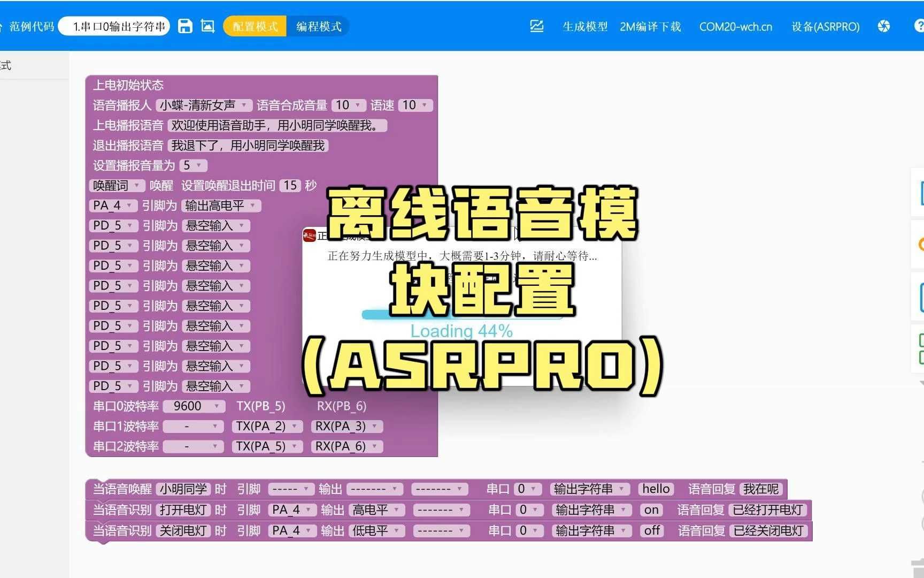Open the help question mark icon
The width and height of the screenshot is (924, 578).
click(921, 26)
